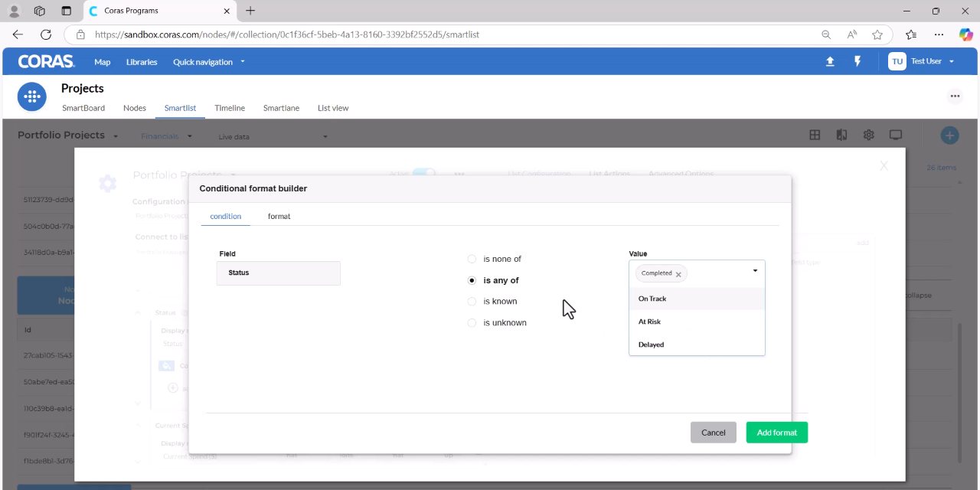Image resolution: width=980 pixels, height=490 pixels.
Task: Click the upload arrow icon in header
Action: 830,62
